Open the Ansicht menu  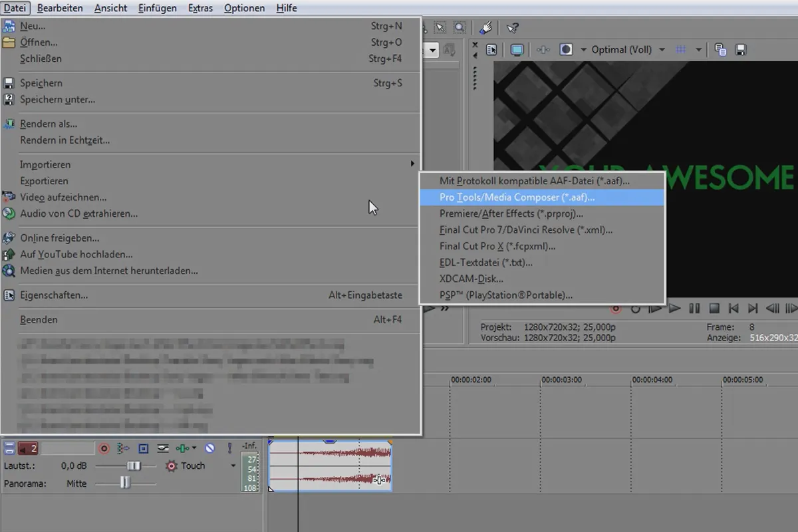pos(111,8)
